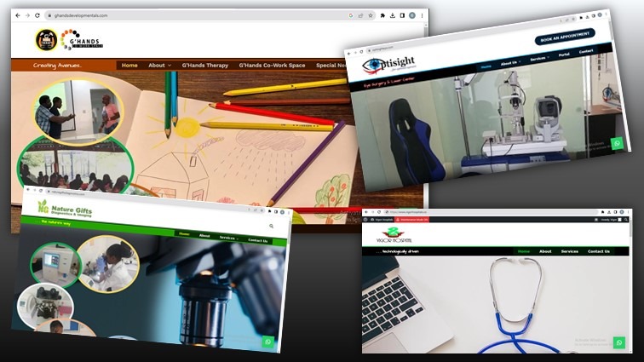Image resolution: width=644 pixels, height=362 pixels.
Task: Open Services in Vigor Hospital navigation
Action: point(570,251)
